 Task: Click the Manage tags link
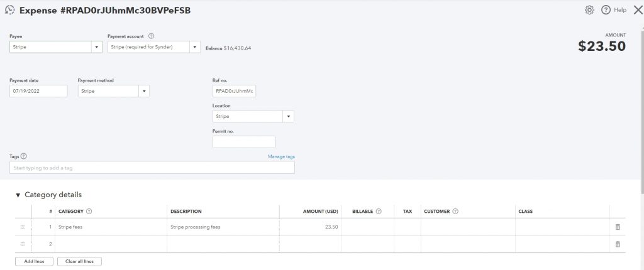281,157
